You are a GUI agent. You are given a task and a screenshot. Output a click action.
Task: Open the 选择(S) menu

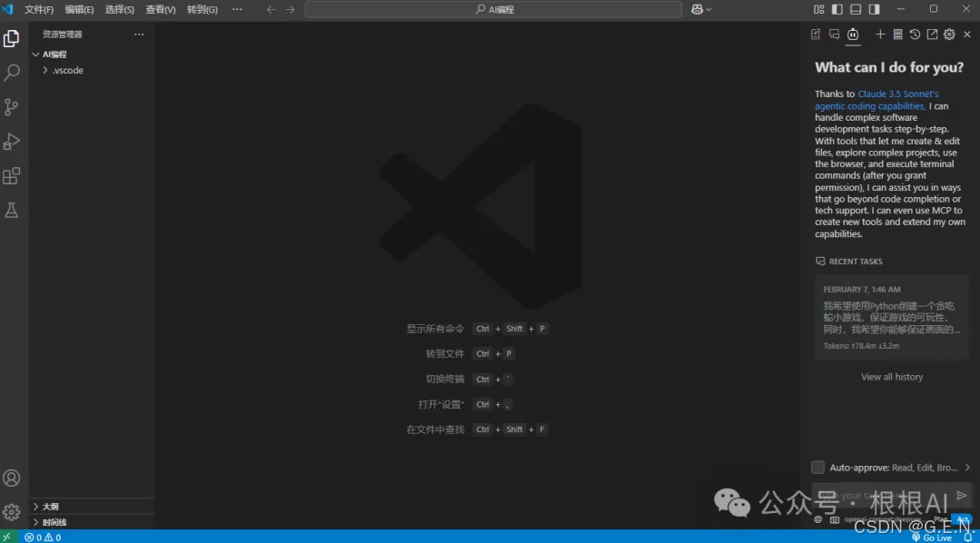pyautogui.click(x=120, y=9)
